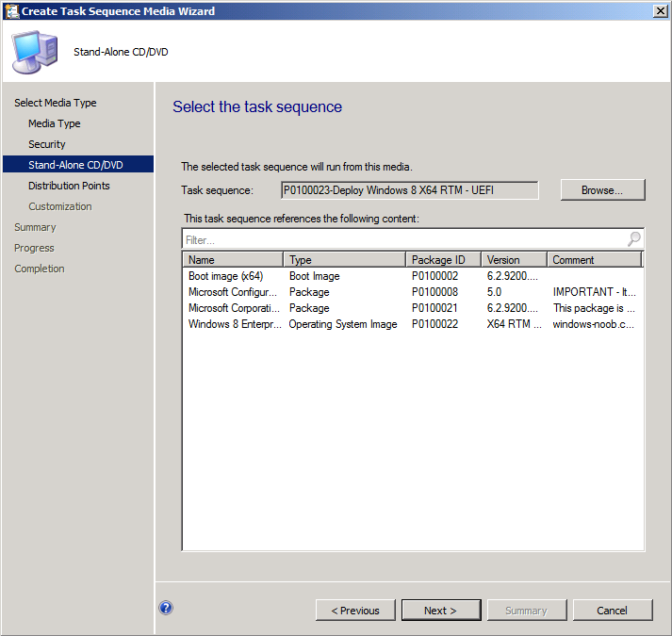
Task: Open the Security step in sidebar
Action: tap(47, 144)
